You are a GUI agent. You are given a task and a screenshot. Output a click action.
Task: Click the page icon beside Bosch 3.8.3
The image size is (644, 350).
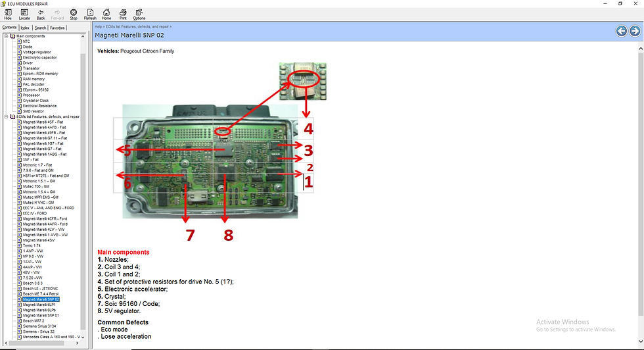pos(19,283)
